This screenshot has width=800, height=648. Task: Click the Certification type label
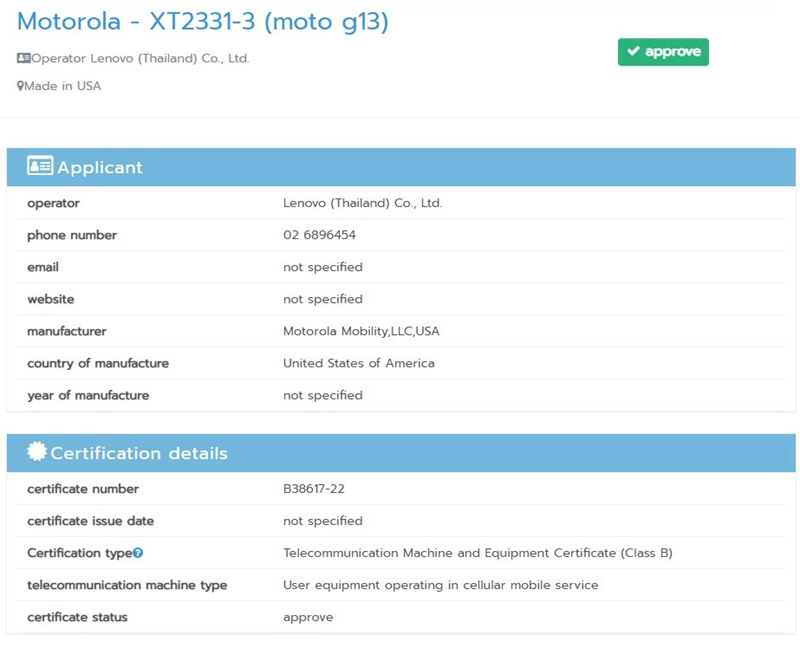80,553
